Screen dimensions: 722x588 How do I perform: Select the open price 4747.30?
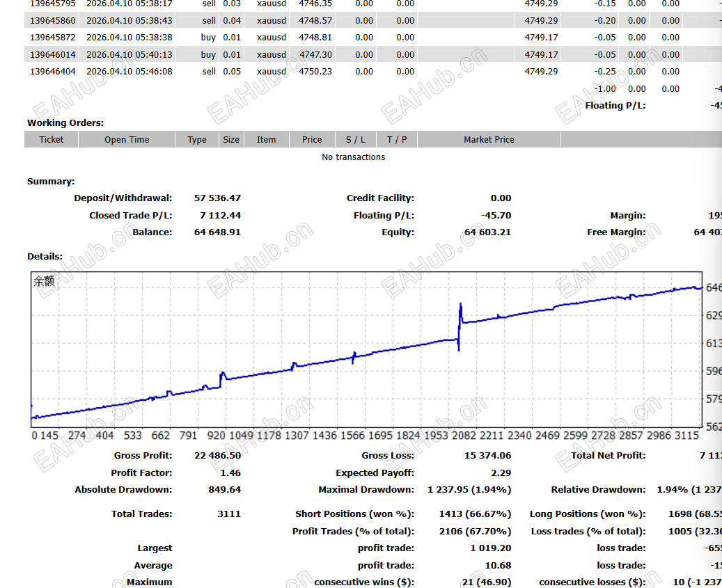[315, 55]
